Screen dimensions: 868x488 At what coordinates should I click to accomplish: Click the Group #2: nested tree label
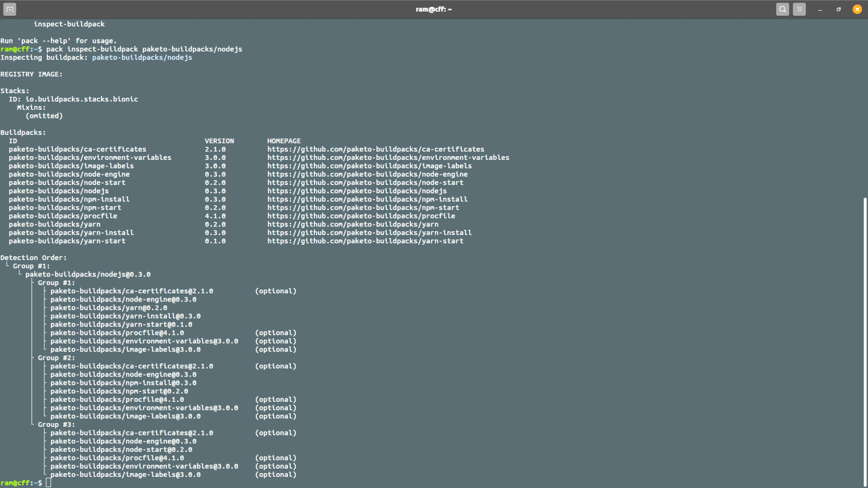click(56, 358)
